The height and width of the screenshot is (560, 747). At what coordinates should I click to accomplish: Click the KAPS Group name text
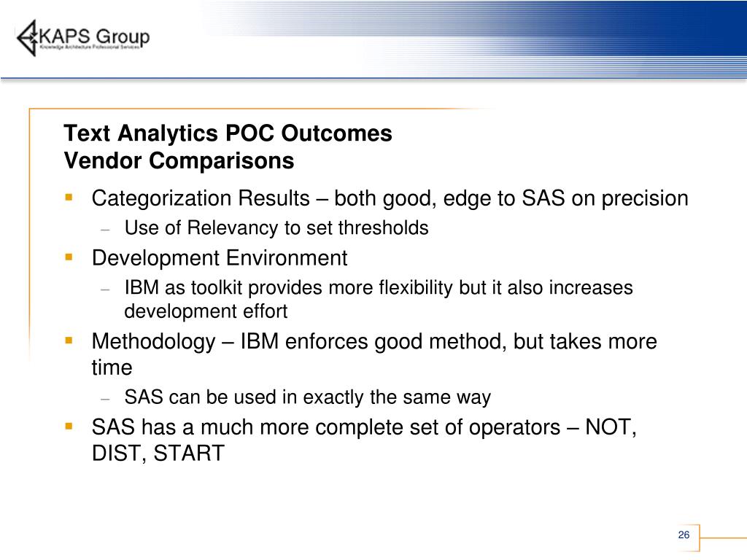click(94, 36)
